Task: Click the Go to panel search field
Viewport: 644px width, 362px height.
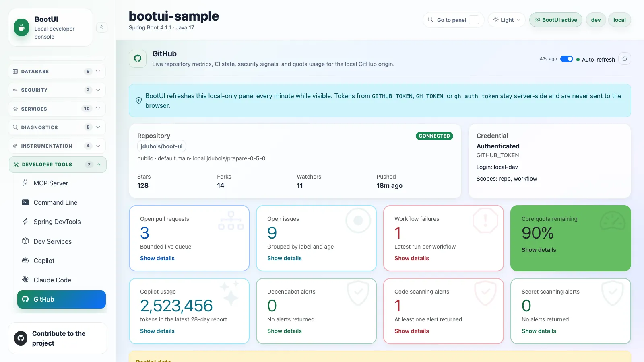Action: click(x=454, y=20)
